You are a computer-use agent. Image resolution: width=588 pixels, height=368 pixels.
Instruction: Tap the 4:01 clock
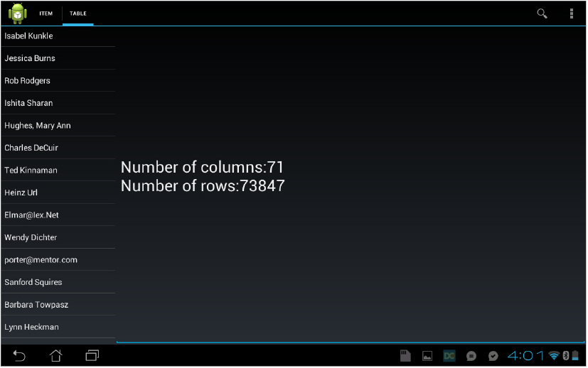point(525,356)
